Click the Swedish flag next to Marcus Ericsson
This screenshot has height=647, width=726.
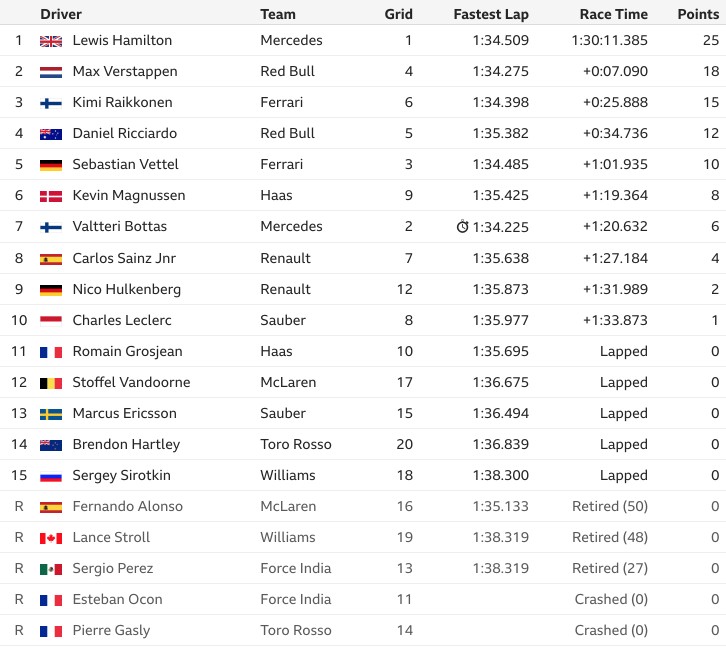tap(51, 414)
